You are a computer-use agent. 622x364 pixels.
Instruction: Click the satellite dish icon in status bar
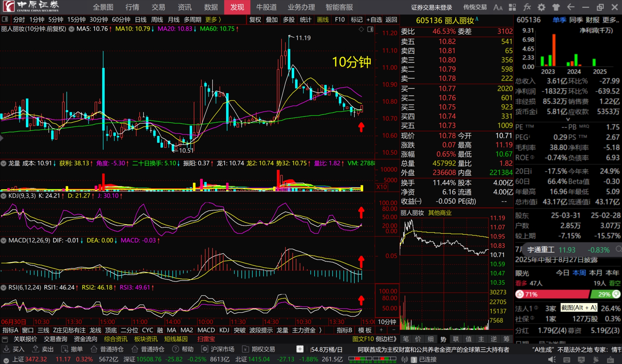click(596, 359)
